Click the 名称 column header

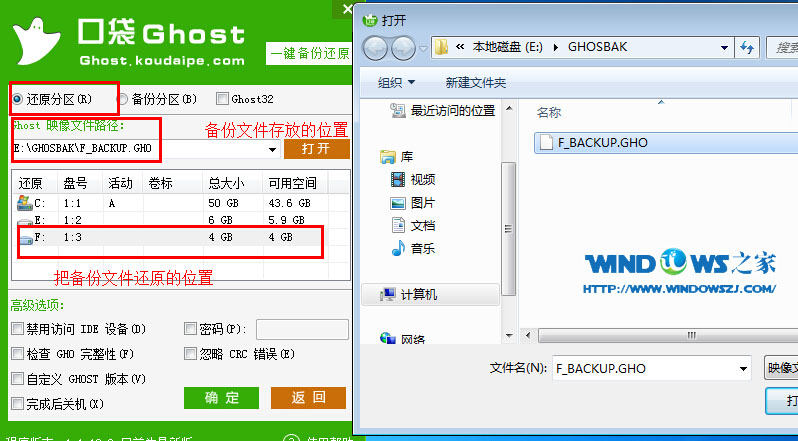point(549,112)
